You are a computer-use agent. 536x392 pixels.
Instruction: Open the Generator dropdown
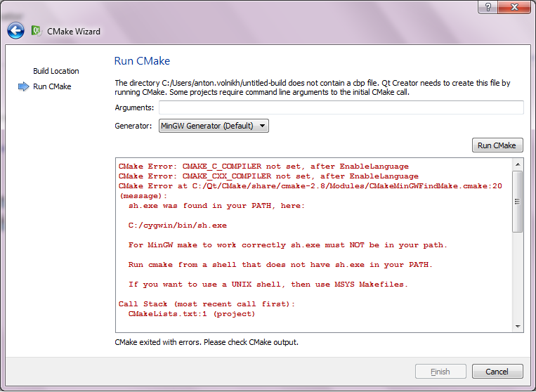(214, 126)
